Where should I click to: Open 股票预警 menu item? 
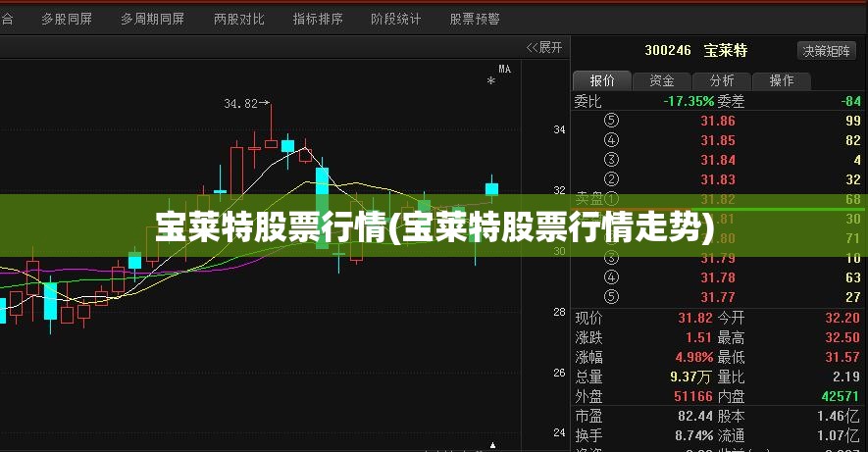[x=475, y=20]
